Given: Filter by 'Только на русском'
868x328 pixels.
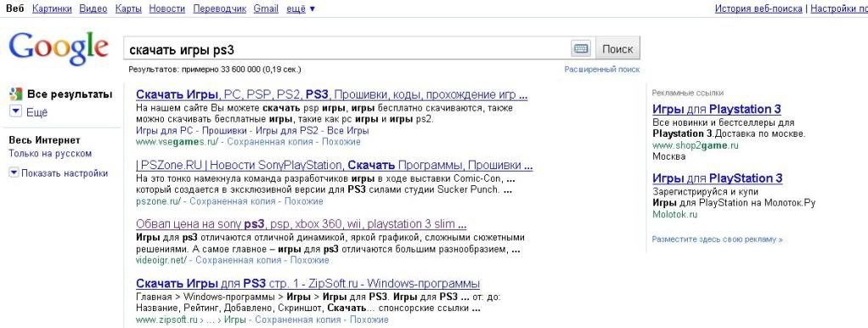Looking at the screenshot, I should coord(50,154).
